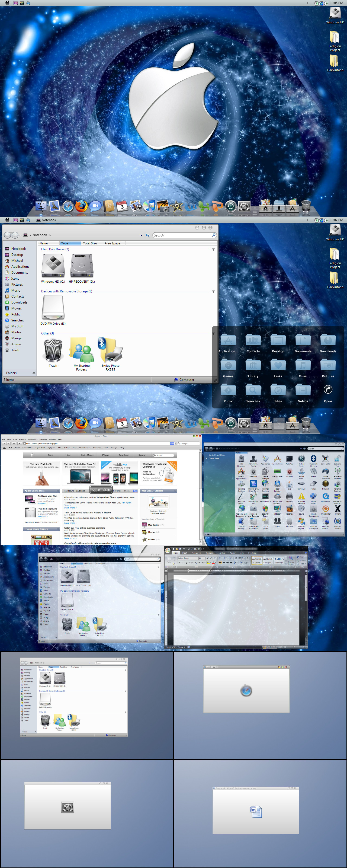Open Bluetooth Devices in the Control Panel window

(x=313, y=460)
